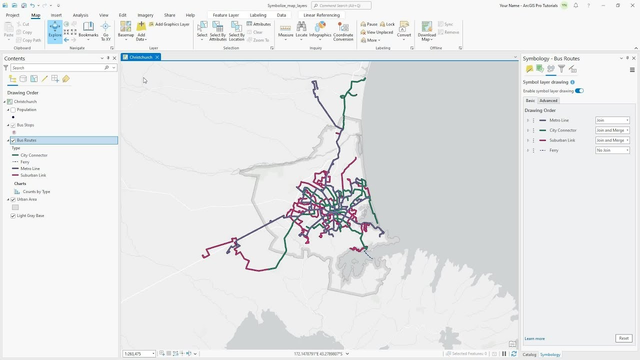Toggle Enable symbol layer drawing switch
The width and height of the screenshot is (640, 360).
point(579,91)
